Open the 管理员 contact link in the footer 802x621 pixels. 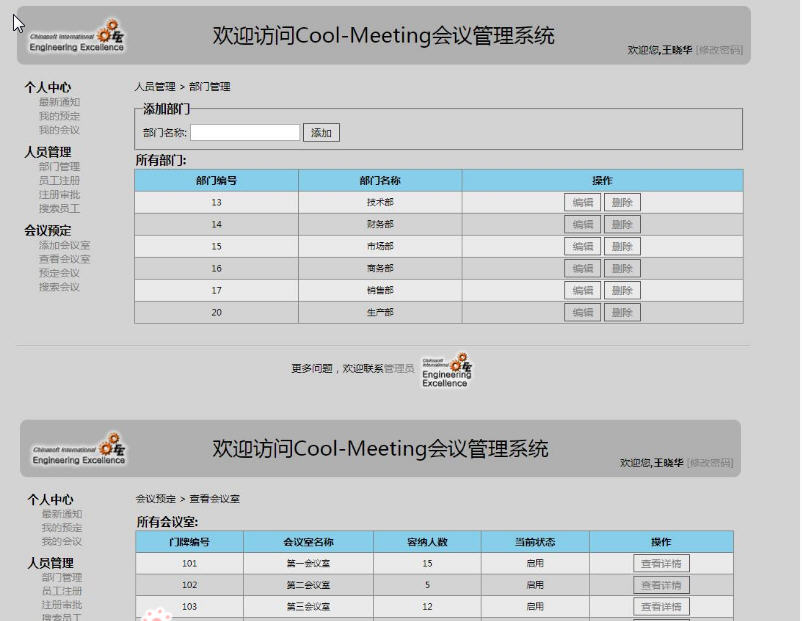[x=399, y=369]
